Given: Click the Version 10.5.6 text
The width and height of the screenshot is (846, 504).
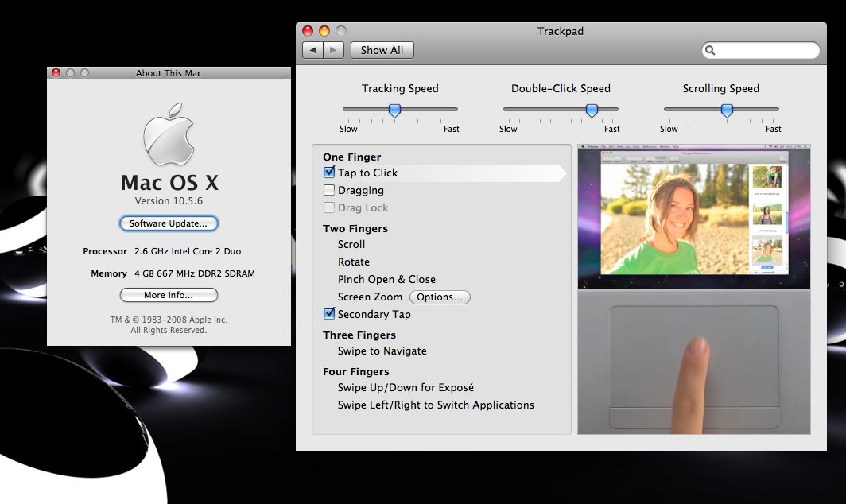Looking at the screenshot, I should coord(169,201).
